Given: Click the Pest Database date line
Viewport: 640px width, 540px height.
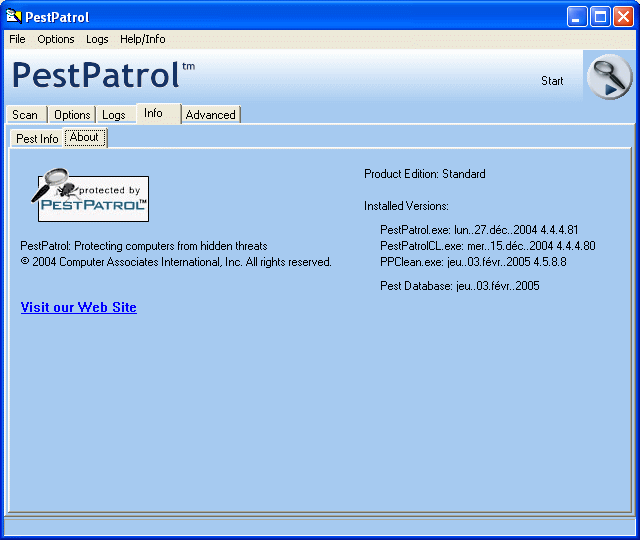Looking at the screenshot, I should [460, 286].
